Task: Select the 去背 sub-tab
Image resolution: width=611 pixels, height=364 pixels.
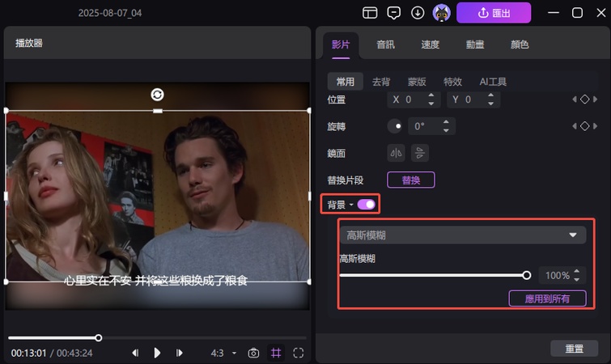Action: coord(381,82)
